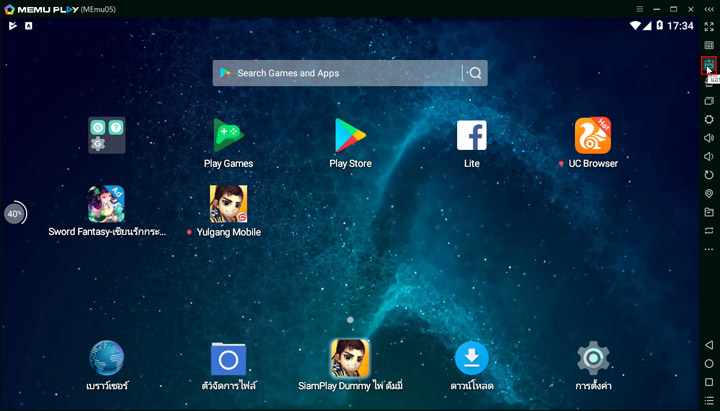
Task: Click the Play Store notification icon in status bar
Action: [13, 26]
